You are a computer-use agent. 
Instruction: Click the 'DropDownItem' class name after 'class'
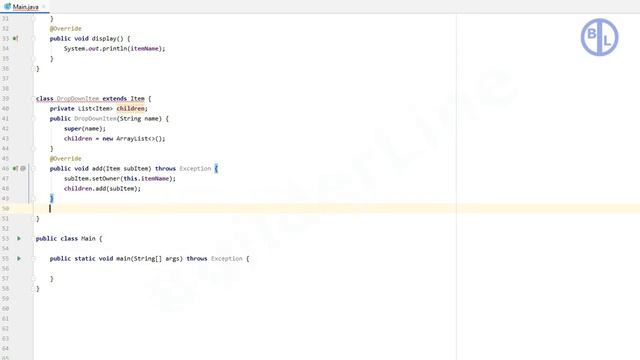[78, 98]
